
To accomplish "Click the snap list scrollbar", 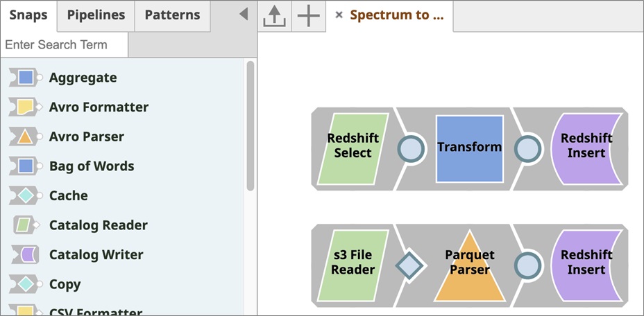I will click(251, 126).
